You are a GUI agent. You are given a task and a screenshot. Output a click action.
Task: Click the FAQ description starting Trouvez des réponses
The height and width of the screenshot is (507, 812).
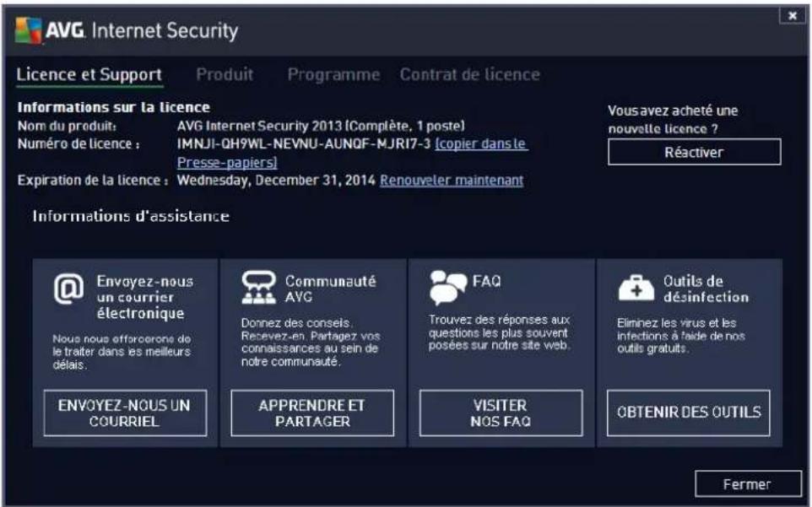pos(499,332)
